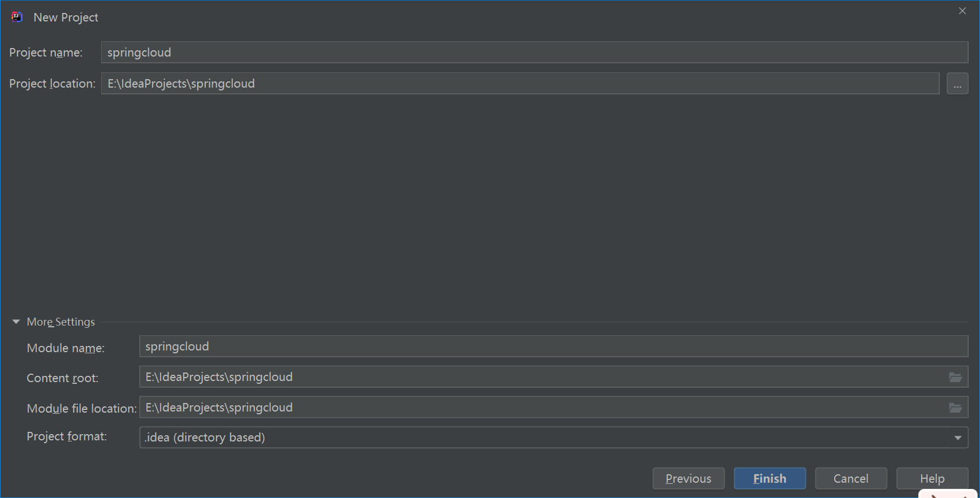This screenshot has height=498, width=980.
Task: Open Help for this dialog
Action: pyautogui.click(x=932, y=479)
